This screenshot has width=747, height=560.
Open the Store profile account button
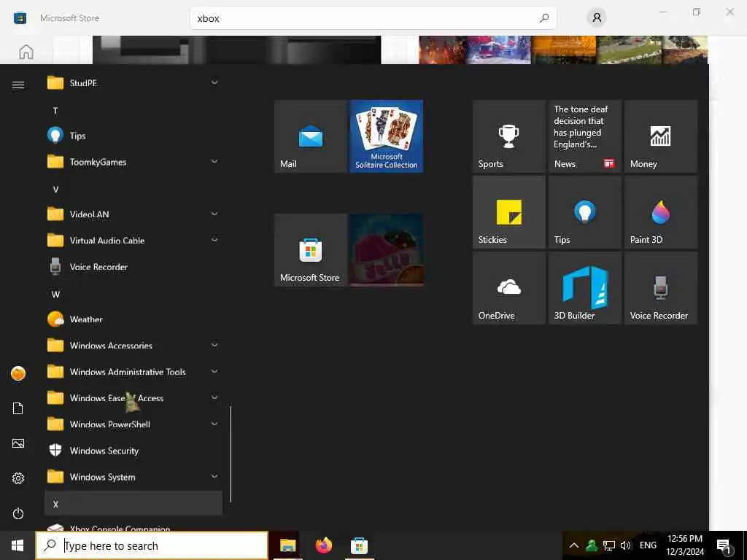point(597,18)
